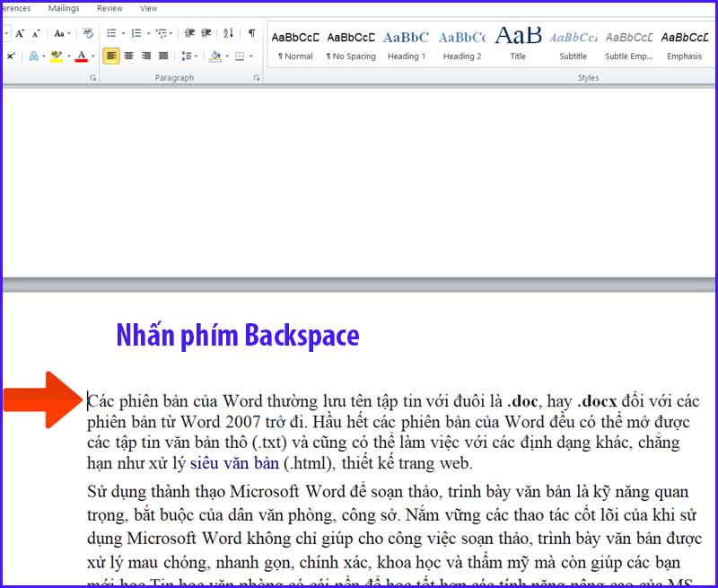Viewport: 718px width, 588px height.
Task: Open the Multilevel List dropdown arrow
Action: point(171,33)
